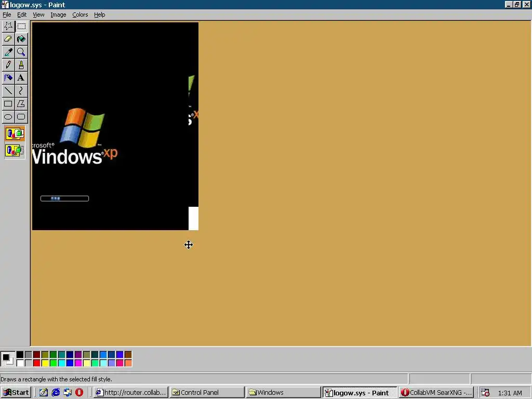Open the Colors menu
Viewport: 532px width, 399px height.
click(x=80, y=15)
